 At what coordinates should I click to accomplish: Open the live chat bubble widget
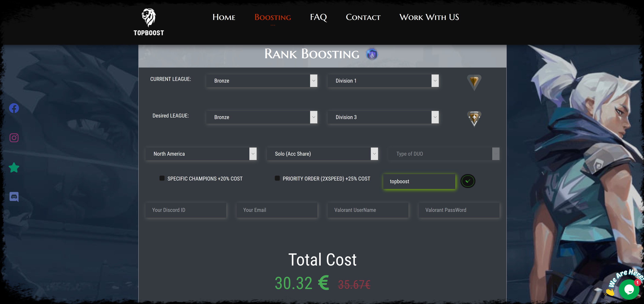pyautogui.click(x=629, y=289)
